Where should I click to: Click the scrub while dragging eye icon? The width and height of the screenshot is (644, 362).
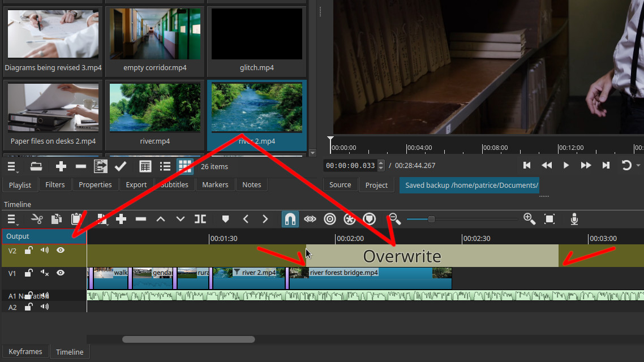310,219
